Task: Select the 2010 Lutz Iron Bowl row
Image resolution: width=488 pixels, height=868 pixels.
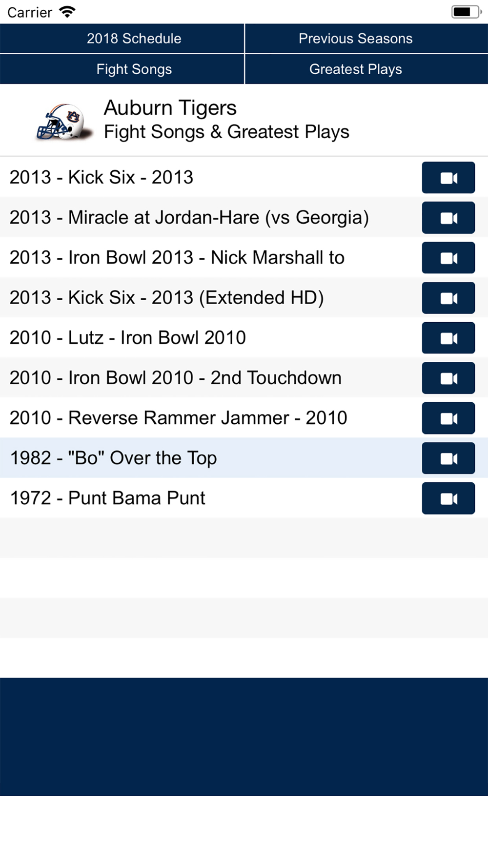Action: coord(244,338)
